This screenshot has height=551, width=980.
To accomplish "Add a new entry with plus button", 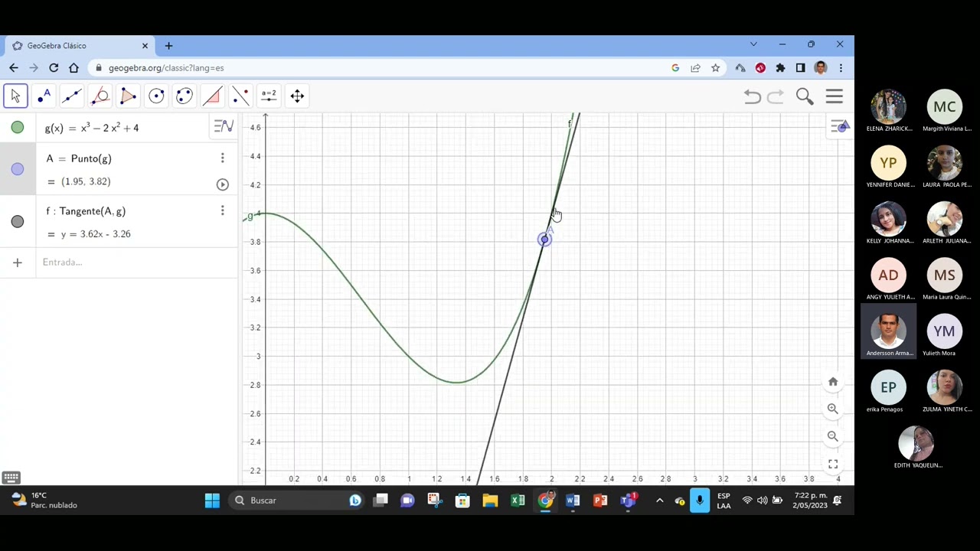I will click(x=18, y=262).
